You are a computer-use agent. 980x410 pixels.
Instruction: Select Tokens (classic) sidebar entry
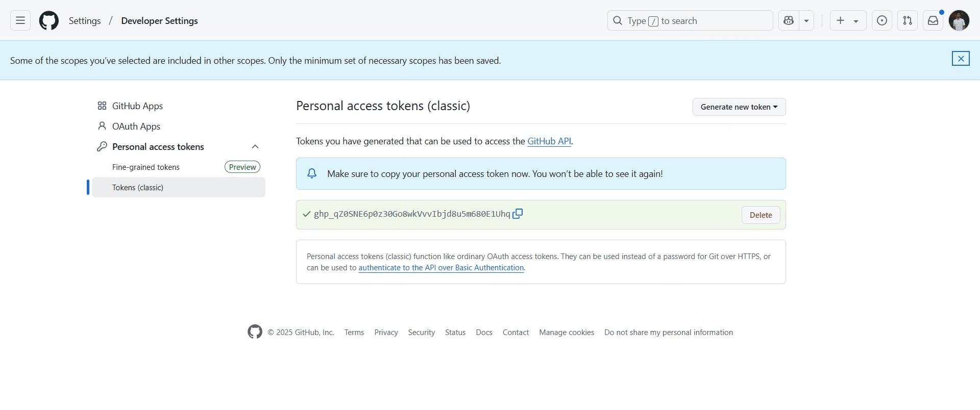tap(179, 187)
